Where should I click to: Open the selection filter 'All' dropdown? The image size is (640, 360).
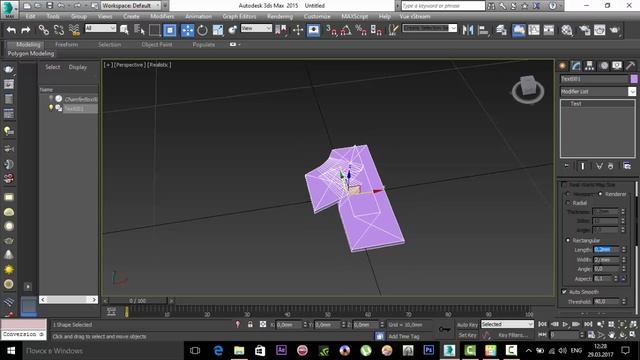(x=100, y=28)
